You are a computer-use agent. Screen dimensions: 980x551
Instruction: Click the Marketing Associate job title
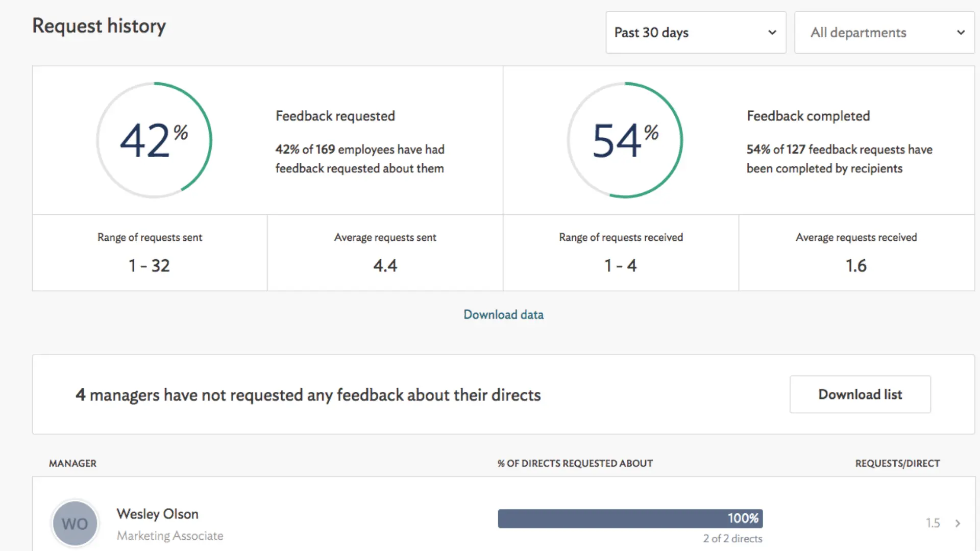pos(170,536)
